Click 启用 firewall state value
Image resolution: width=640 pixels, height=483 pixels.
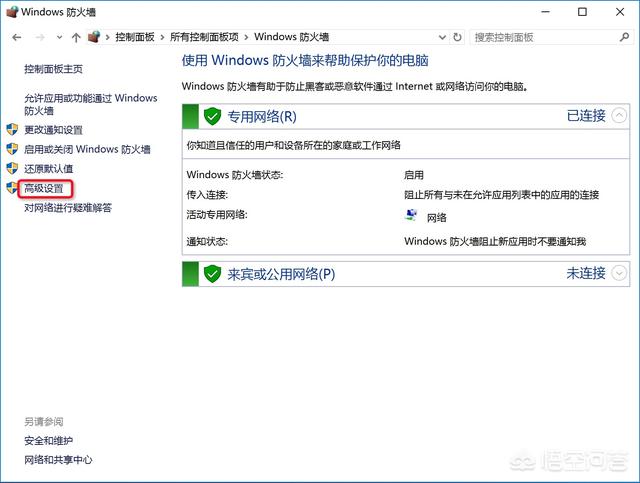tap(414, 175)
